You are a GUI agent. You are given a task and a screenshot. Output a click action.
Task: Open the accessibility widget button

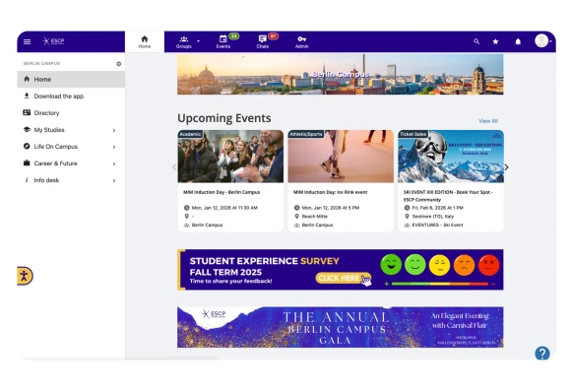25,276
